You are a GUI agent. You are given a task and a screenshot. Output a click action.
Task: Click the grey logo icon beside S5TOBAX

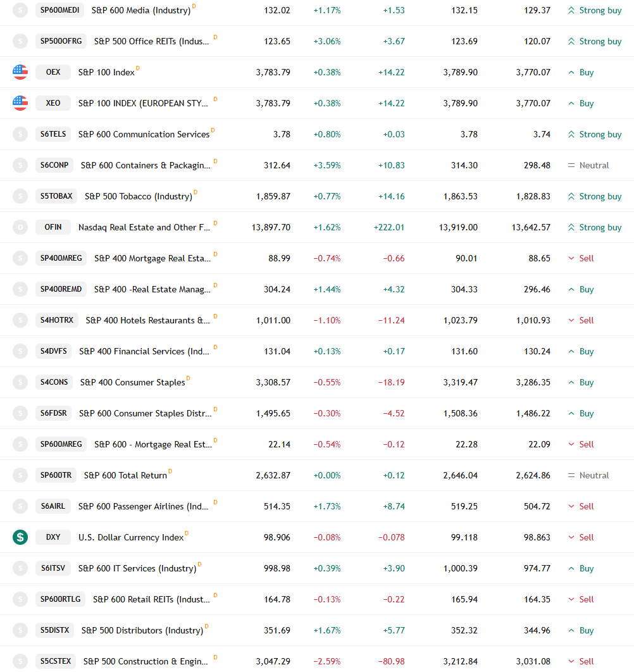20,196
